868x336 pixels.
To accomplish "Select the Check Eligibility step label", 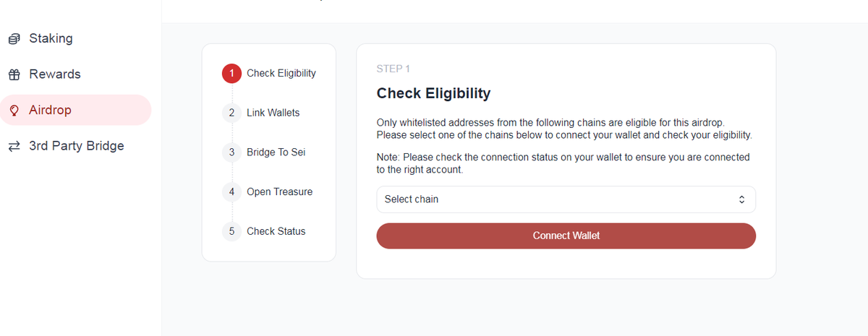I will (281, 73).
